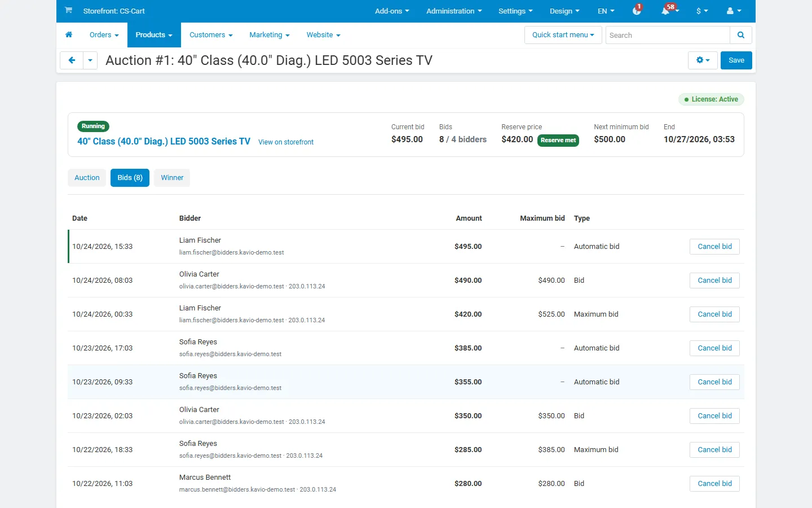Open the icon with red badge 1

[x=637, y=11]
